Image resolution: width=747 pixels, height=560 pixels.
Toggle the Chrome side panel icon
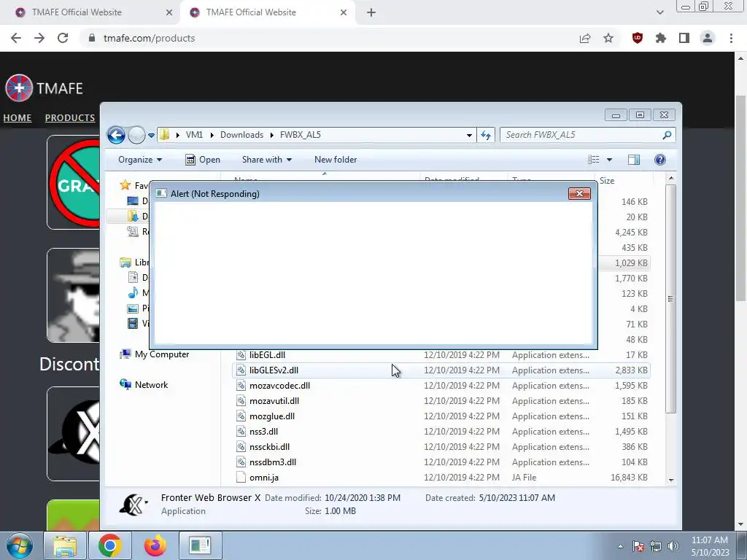684,38
